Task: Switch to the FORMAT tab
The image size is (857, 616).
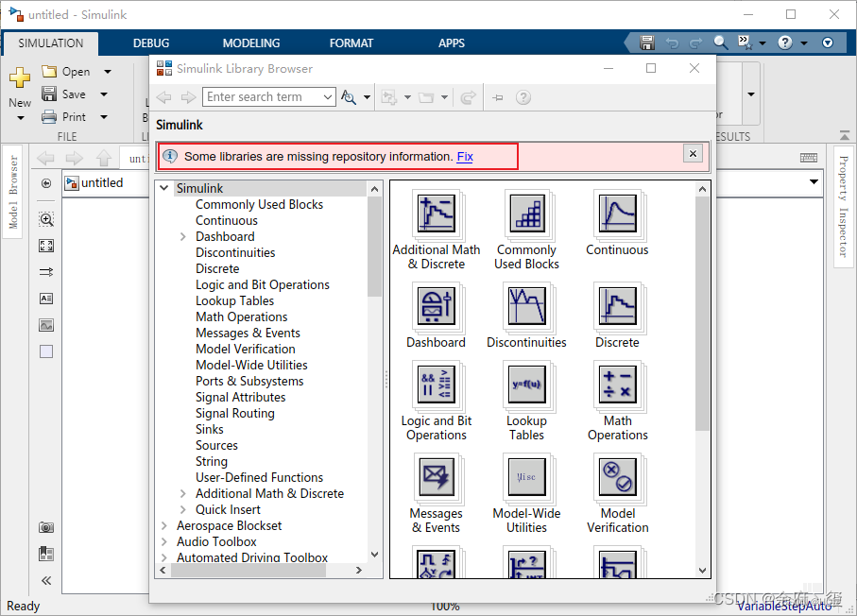Action: click(x=351, y=43)
